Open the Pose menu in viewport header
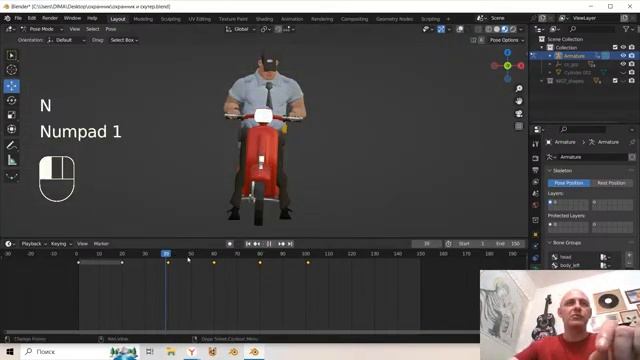The image size is (640, 360). coord(111,29)
